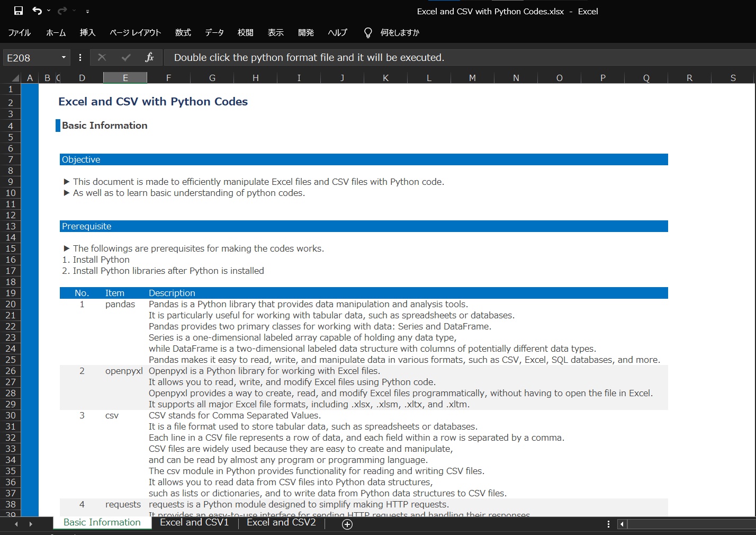This screenshot has width=756, height=535.
Task: Select the column E header
Action: click(x=125, y=78)
